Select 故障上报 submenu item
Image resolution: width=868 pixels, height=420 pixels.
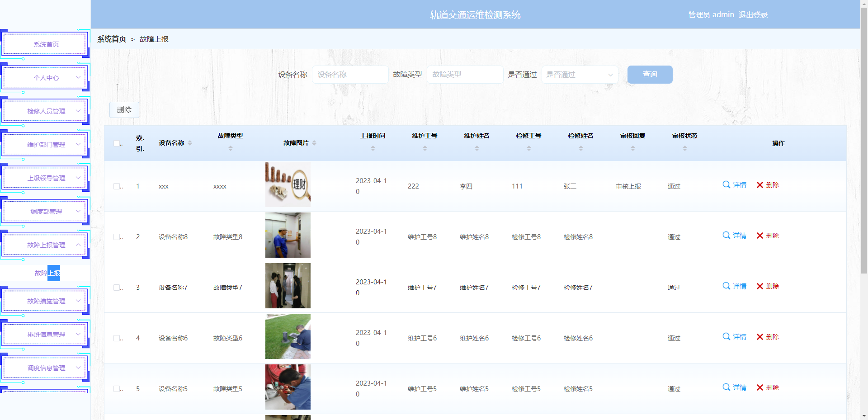coord(47,273)
